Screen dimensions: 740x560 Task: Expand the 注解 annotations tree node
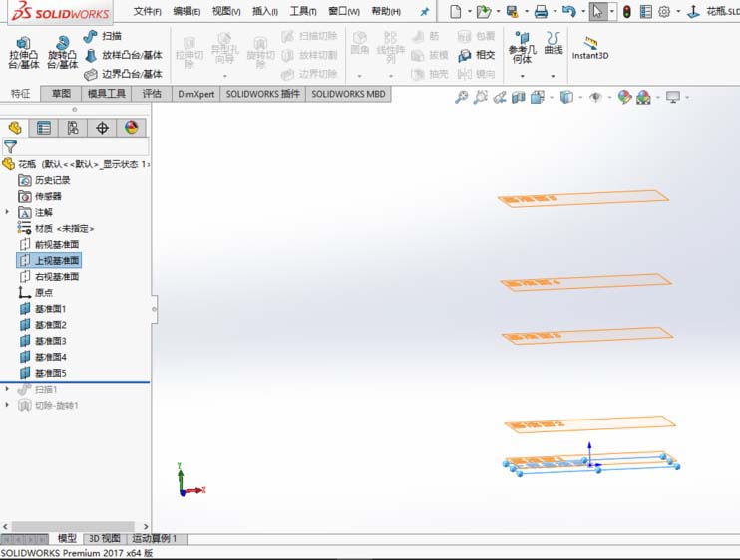click(x=7, y=212)
